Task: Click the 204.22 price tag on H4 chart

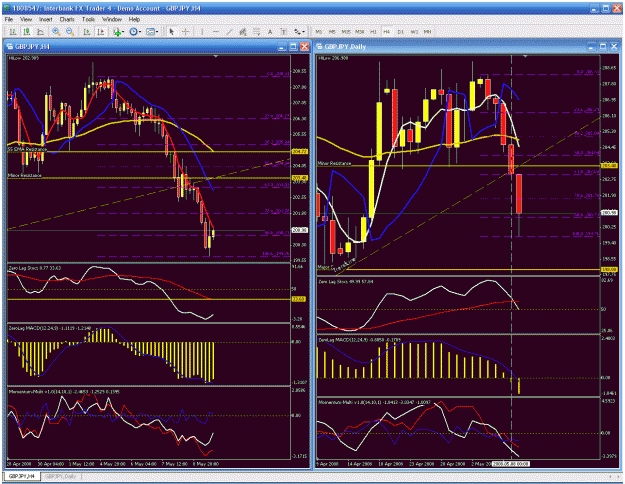Action: pyautogui.click(x=300, y=151)
